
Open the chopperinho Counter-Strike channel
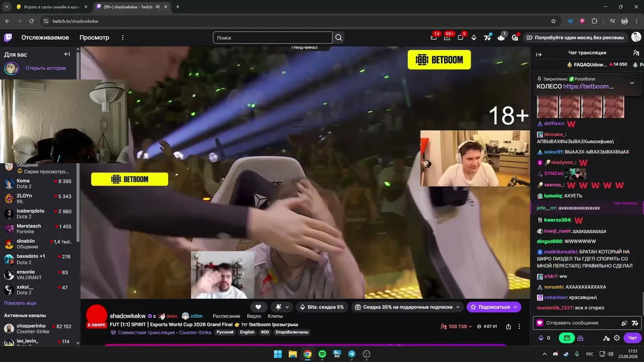[x=39, y=329]
